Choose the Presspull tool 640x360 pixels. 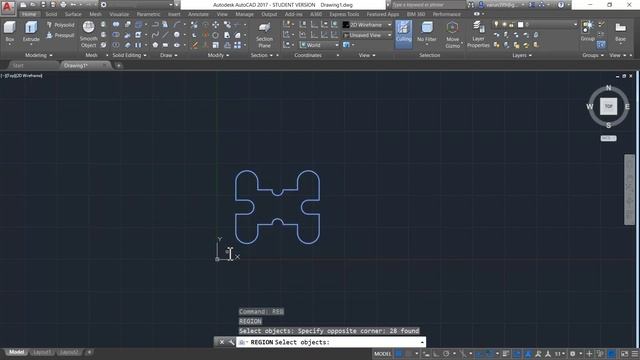coord(61,36)
